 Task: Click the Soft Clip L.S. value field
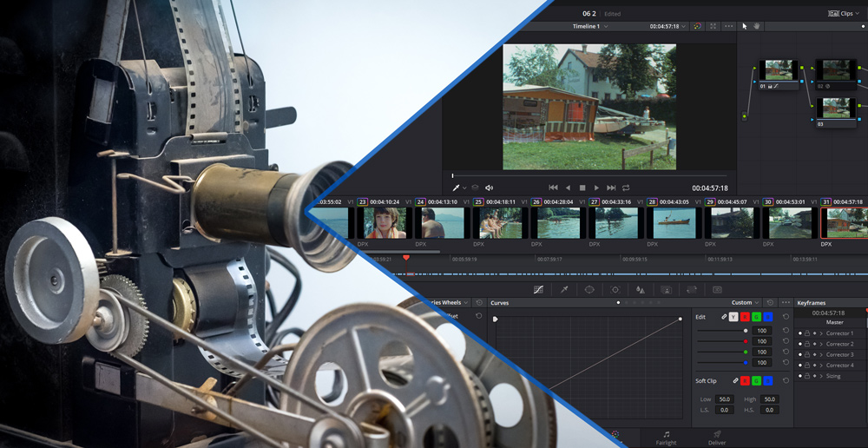[x=724, y=410]
